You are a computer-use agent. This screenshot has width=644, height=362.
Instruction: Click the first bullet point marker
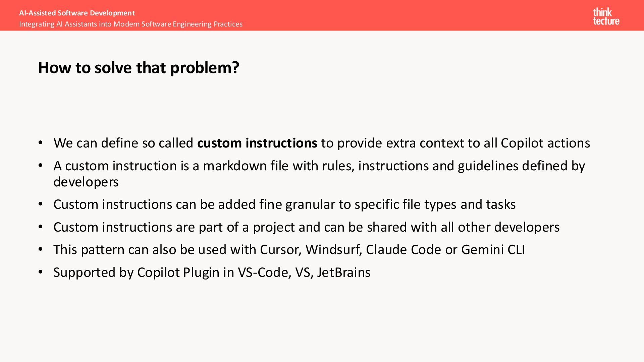point(41,143)
